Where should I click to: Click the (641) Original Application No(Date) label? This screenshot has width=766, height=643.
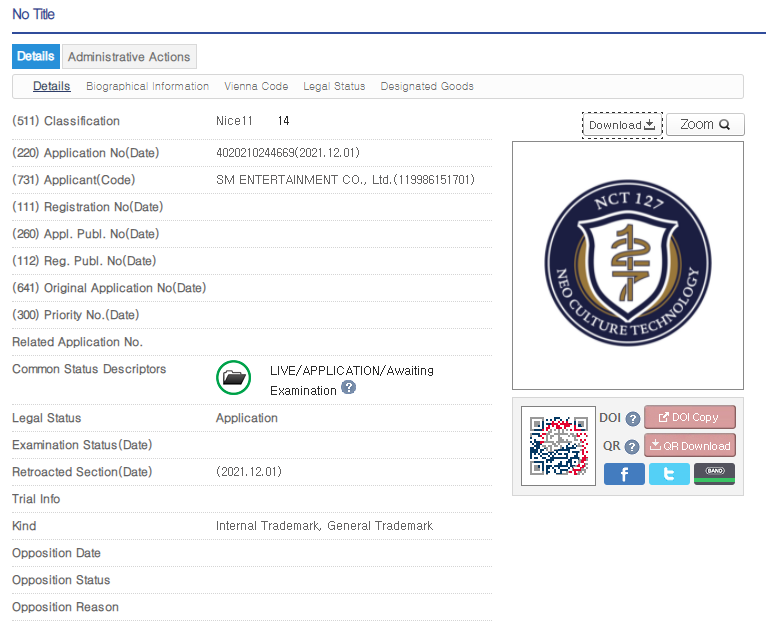click(109, 288)
